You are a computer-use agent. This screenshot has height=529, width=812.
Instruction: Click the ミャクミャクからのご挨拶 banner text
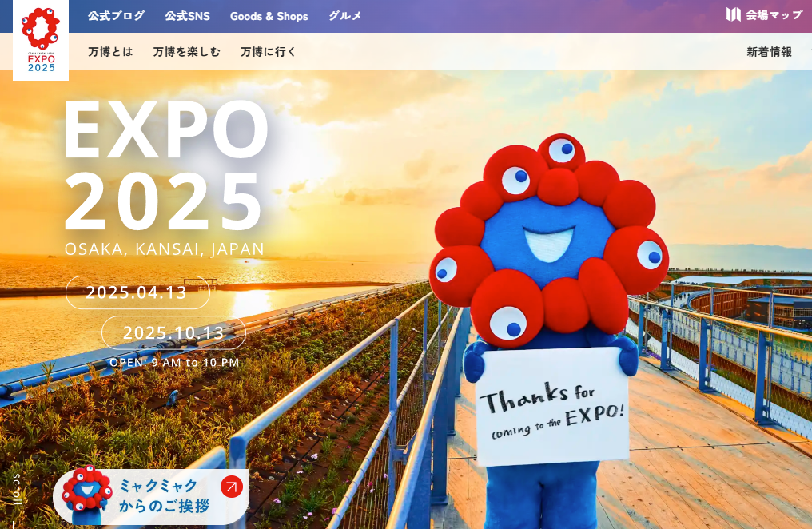164,495
